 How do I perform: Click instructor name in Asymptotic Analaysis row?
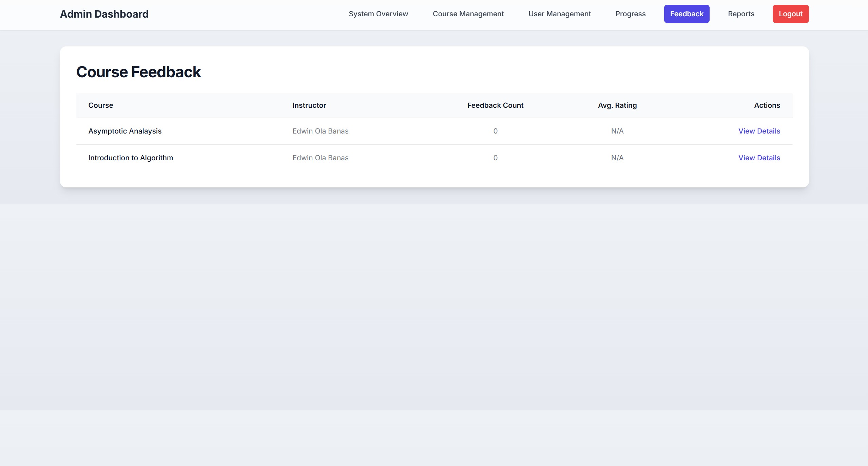320,131
